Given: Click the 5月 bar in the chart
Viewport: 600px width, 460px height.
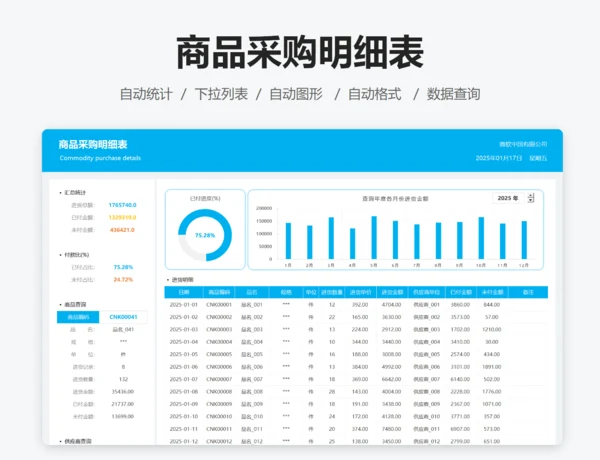Looking at the screenshot, I should [x=374, y=238].
